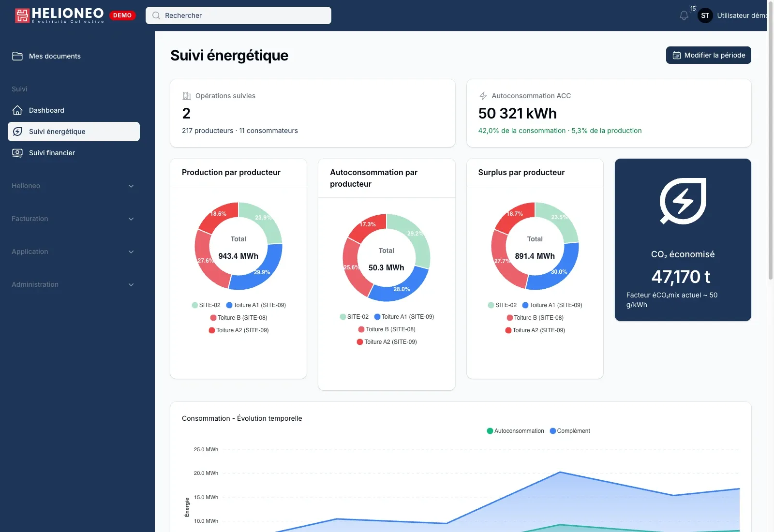Expand the Facturation sidebar section
This screenshot has height=532, width=774.
click(x=74, y=219)
